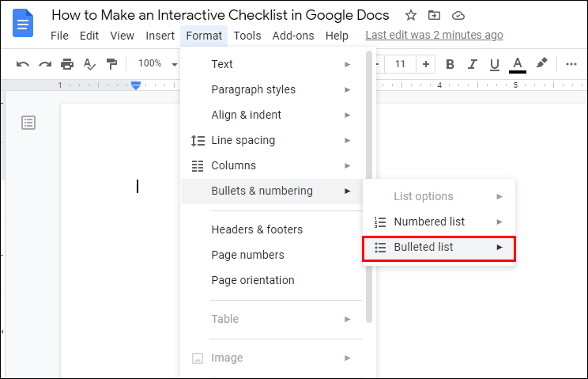This screenshot has width=588, height=379.
Task: Open the text color picker
Action: (518, 64)
